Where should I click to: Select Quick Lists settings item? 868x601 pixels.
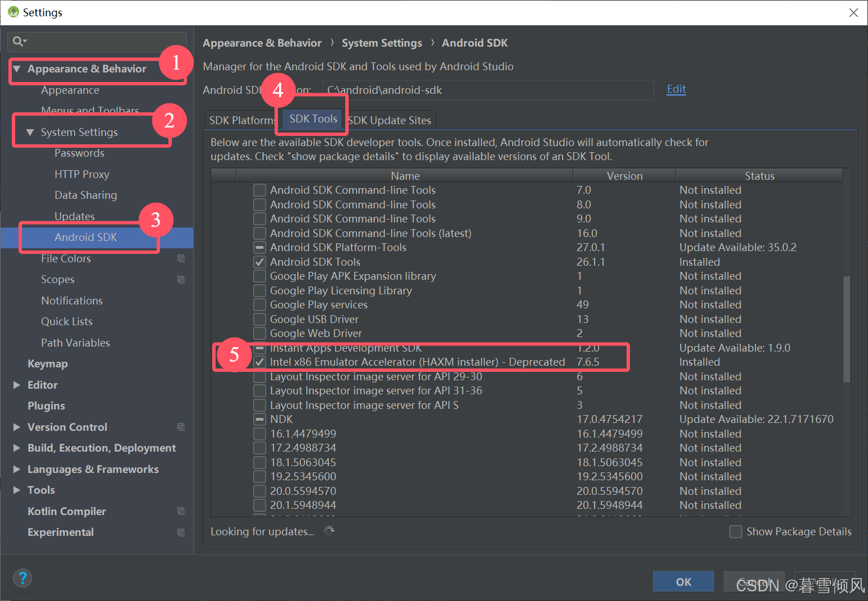click(67, 321)
